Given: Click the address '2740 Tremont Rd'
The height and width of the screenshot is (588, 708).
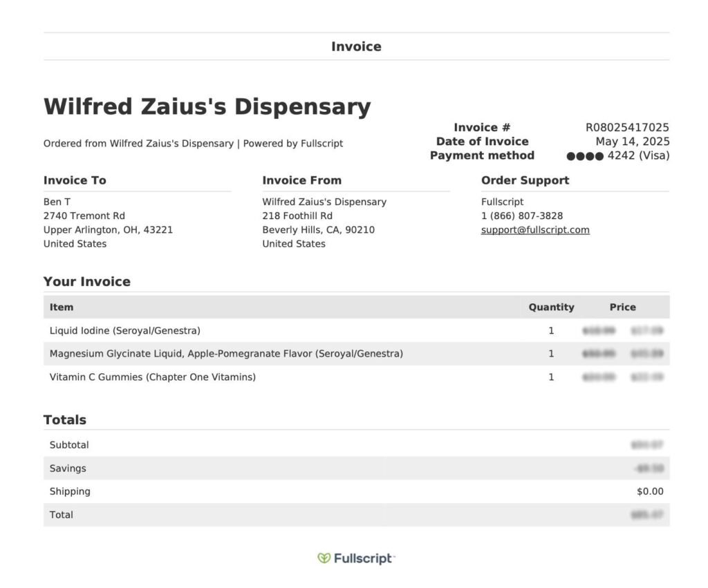Looking at the screenshot, I should (x=84, y=216).
